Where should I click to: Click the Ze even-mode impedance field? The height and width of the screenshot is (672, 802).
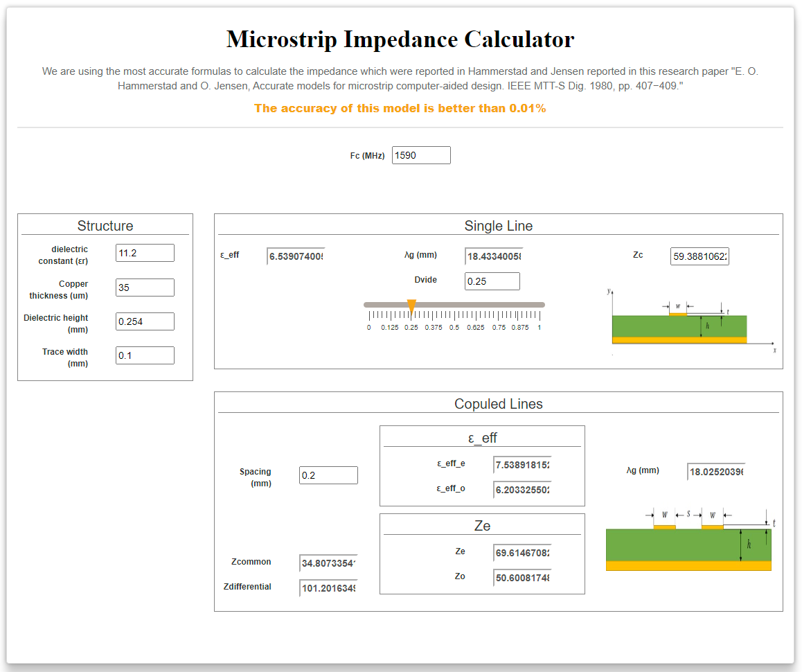[522, 553]
